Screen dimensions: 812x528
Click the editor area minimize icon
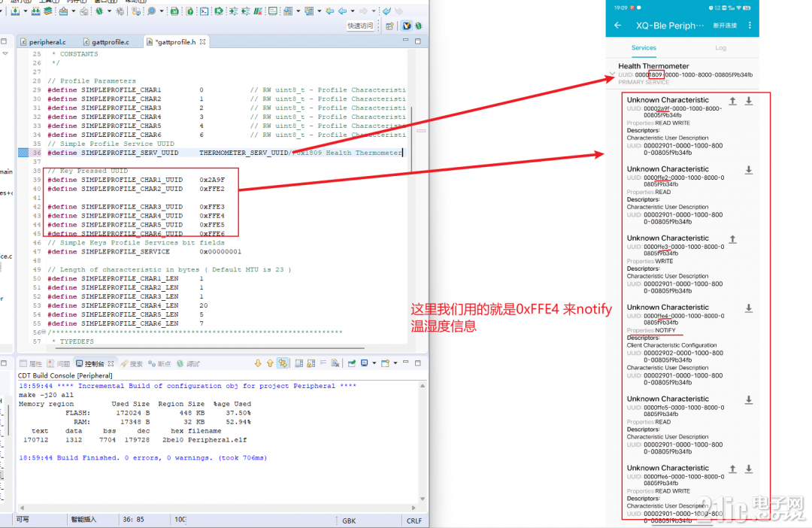405,41
